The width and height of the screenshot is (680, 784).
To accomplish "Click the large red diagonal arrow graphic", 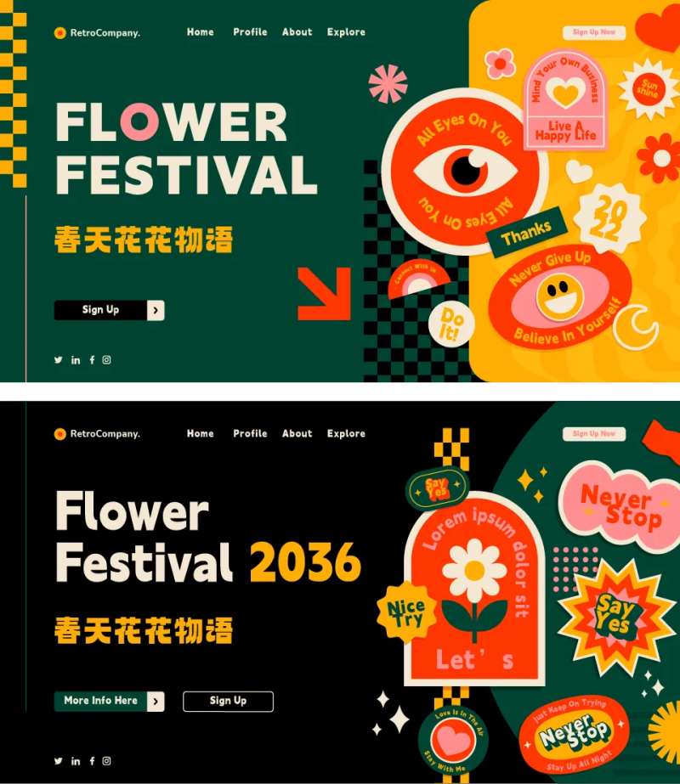I will (x=324, y=294).
